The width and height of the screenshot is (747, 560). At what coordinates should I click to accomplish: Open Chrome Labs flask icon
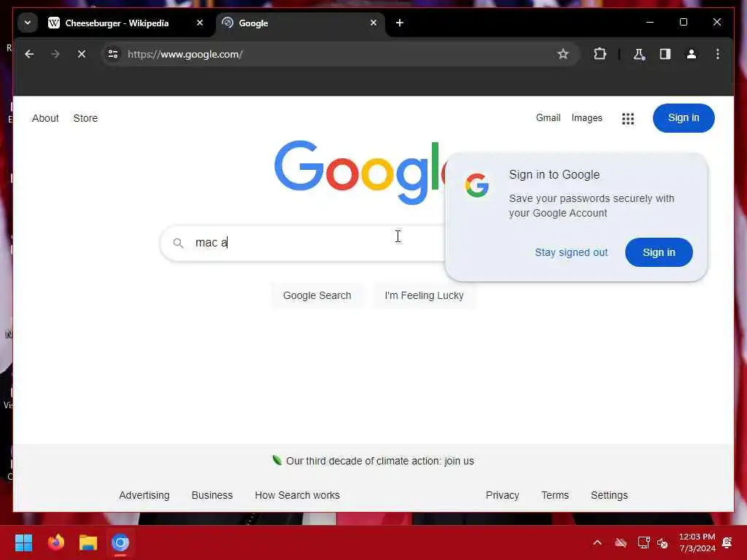[x=639, y=54]
